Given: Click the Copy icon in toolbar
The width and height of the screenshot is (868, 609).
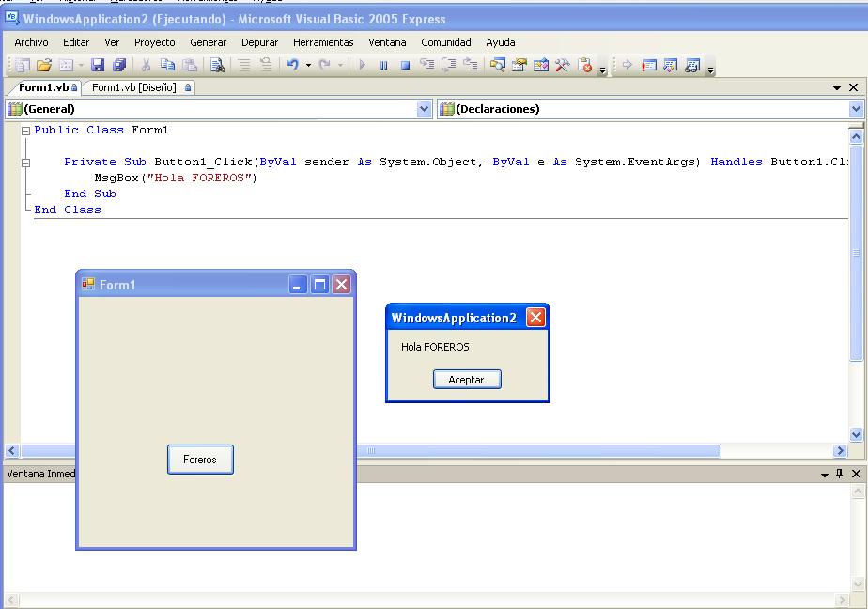Looking at the screenshot, I should pos(168,66).
